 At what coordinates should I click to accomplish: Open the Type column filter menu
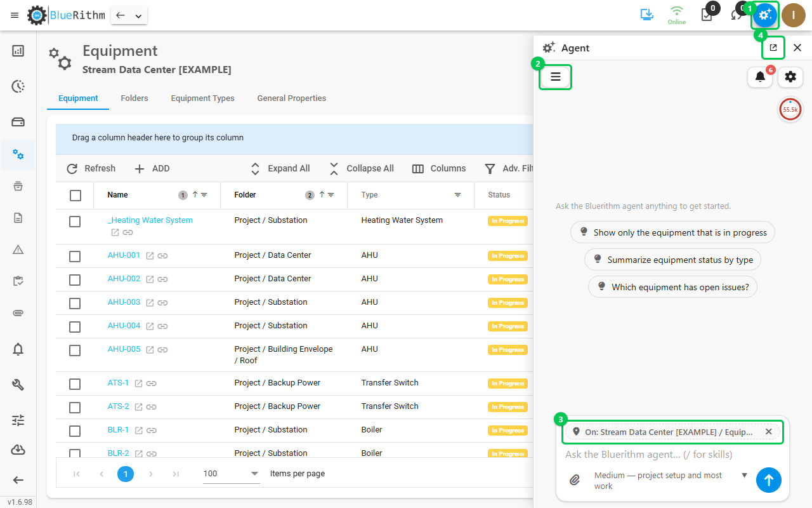(457, 195)
